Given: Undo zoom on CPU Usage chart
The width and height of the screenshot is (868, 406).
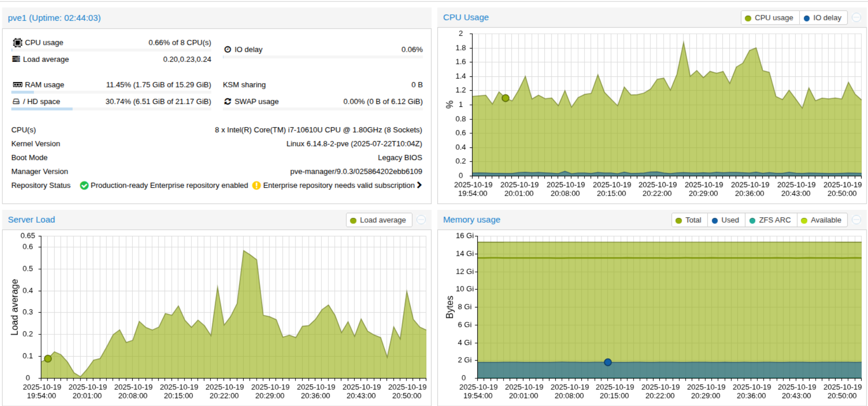Looking at the screenshot, I should pos(856,18).
